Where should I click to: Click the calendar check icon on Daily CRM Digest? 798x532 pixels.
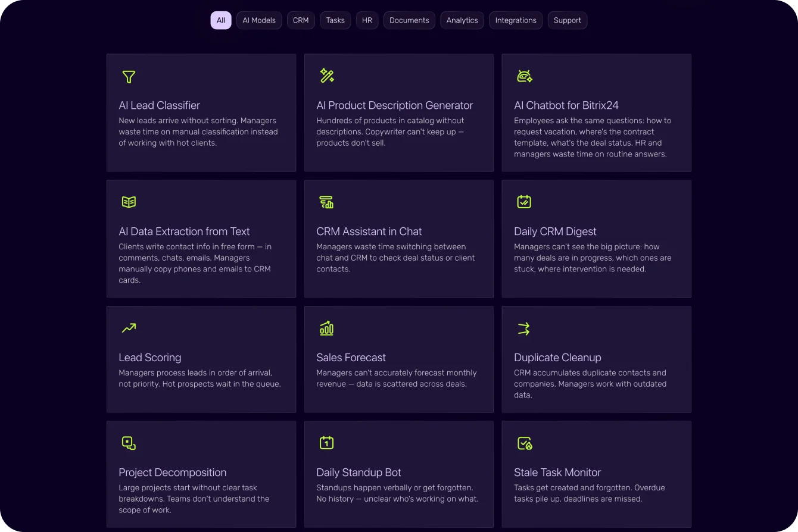pyautogui.click(x=524, y=202)
